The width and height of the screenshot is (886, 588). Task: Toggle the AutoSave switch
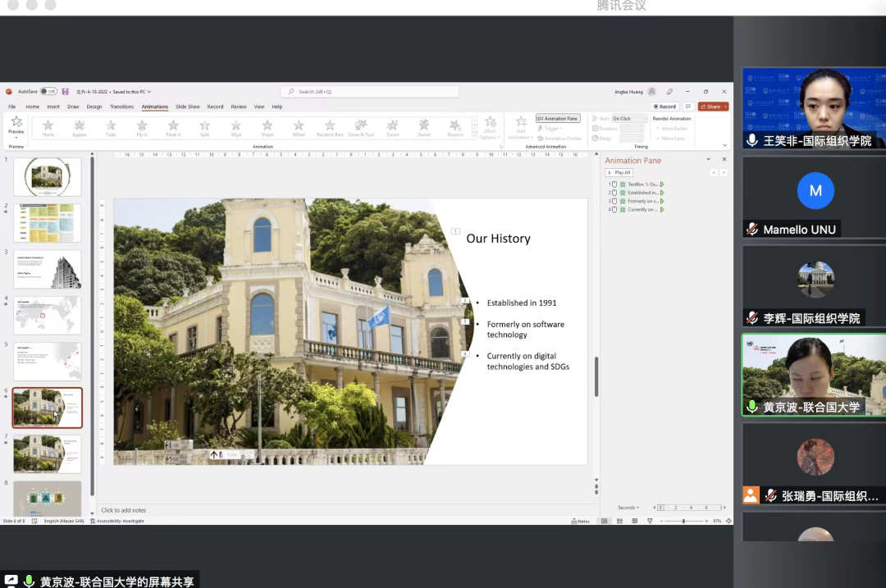click(x=48, y=92)
